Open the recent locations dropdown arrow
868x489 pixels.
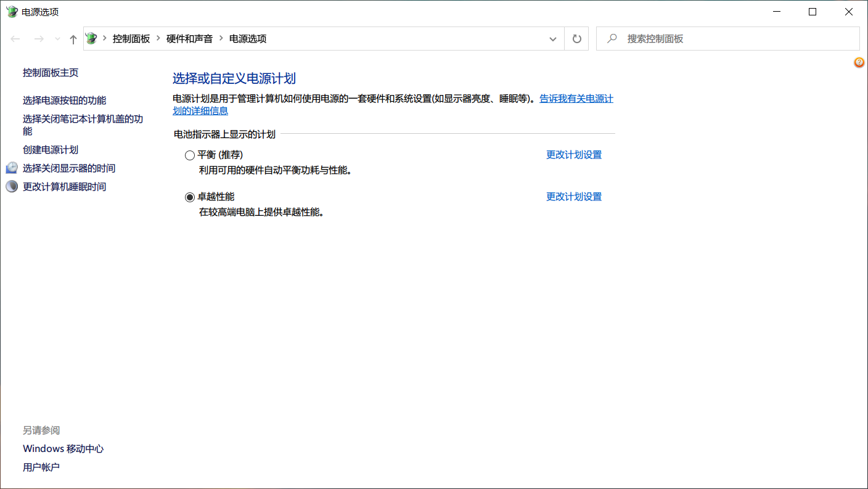pos(57,39)
